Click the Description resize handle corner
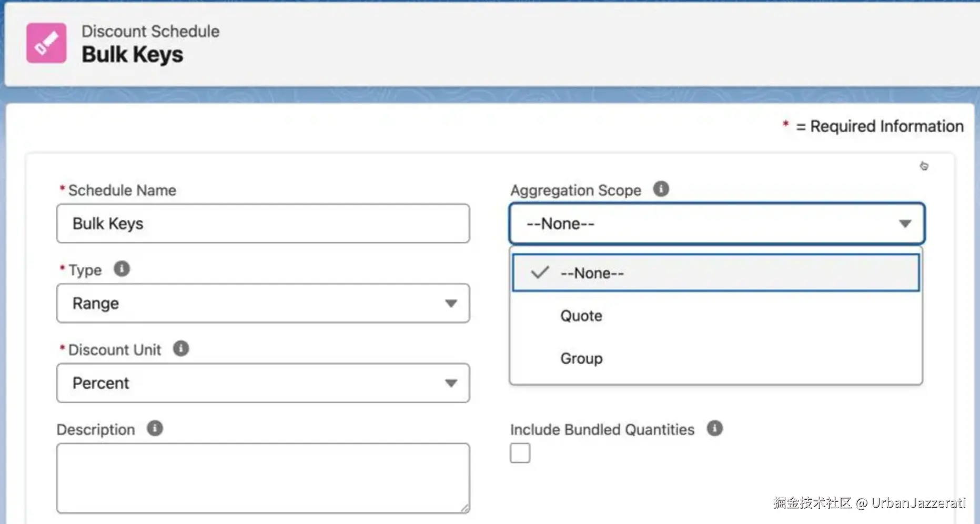The height and width of the screenshot is (524, 980). click(x=465, y=508)
